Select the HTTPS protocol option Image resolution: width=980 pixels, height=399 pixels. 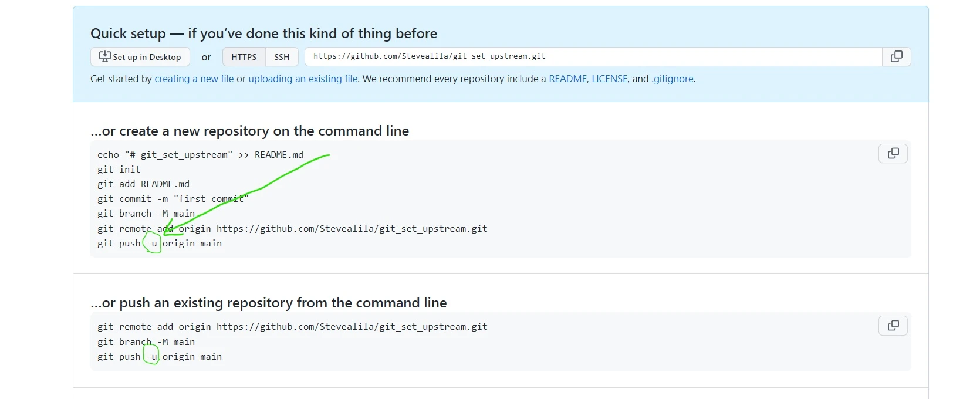click(x=243, y=56)
